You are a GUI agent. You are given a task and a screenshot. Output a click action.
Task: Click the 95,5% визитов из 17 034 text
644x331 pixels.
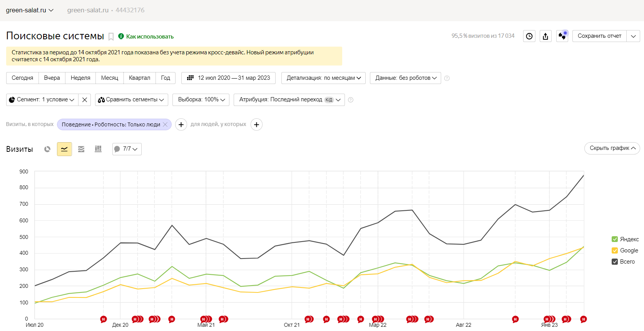point(483,36)
